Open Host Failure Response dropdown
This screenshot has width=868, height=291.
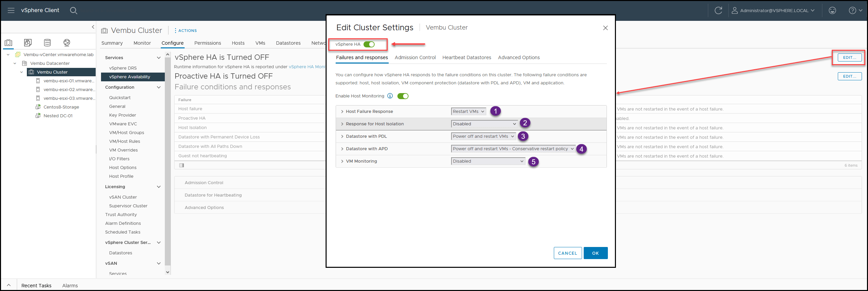tap(468, 112)
